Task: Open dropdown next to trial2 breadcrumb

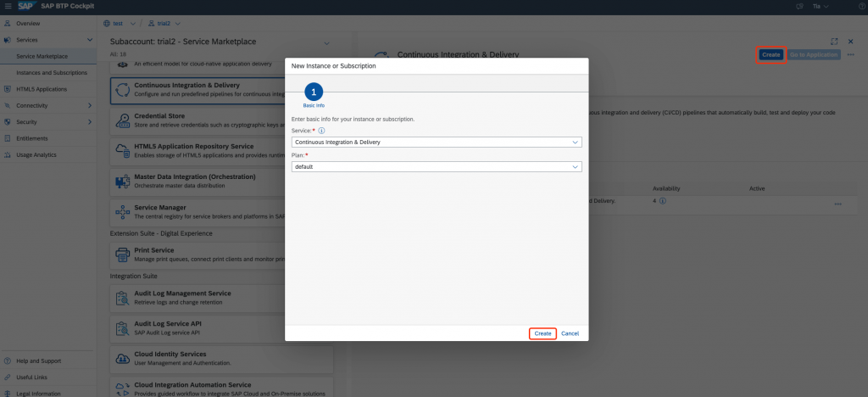Action: click(x=178, y=23)
